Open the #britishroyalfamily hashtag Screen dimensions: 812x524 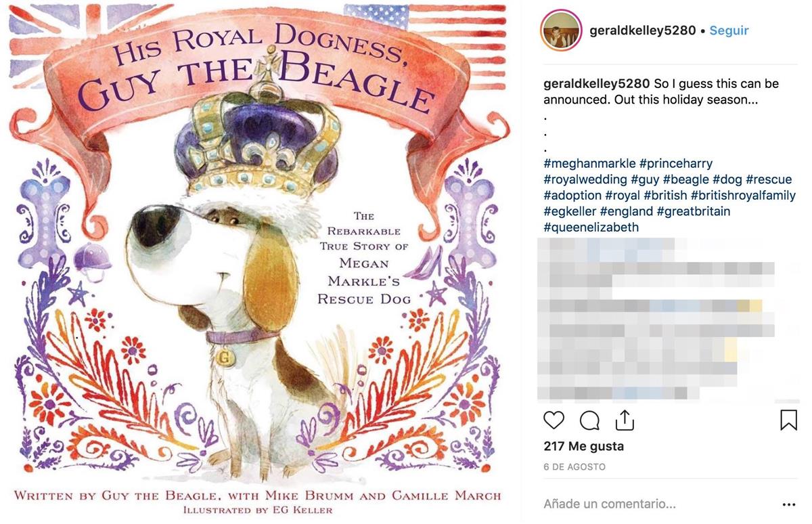pos(743,196)
